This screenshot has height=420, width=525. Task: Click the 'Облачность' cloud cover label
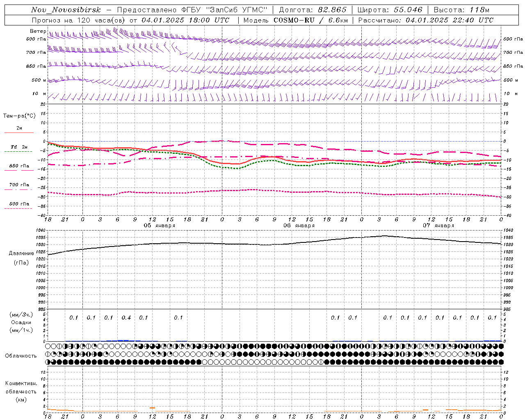pos(21,356)
